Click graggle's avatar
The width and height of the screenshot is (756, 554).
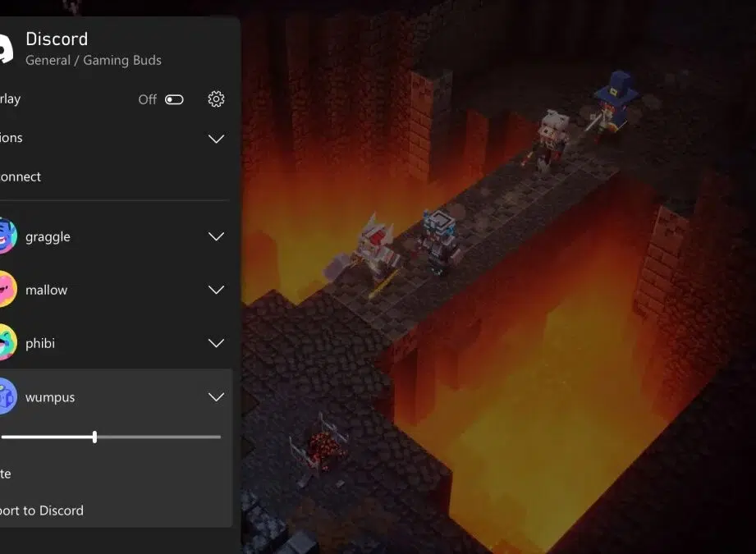(x=7, y=236)
